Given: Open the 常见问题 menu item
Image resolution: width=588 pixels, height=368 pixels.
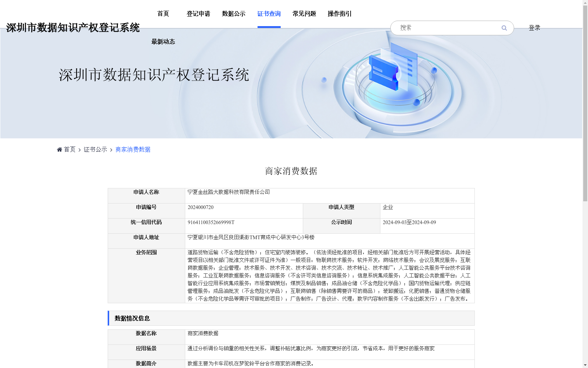Looking at the screenshot, I should [304, 14].
